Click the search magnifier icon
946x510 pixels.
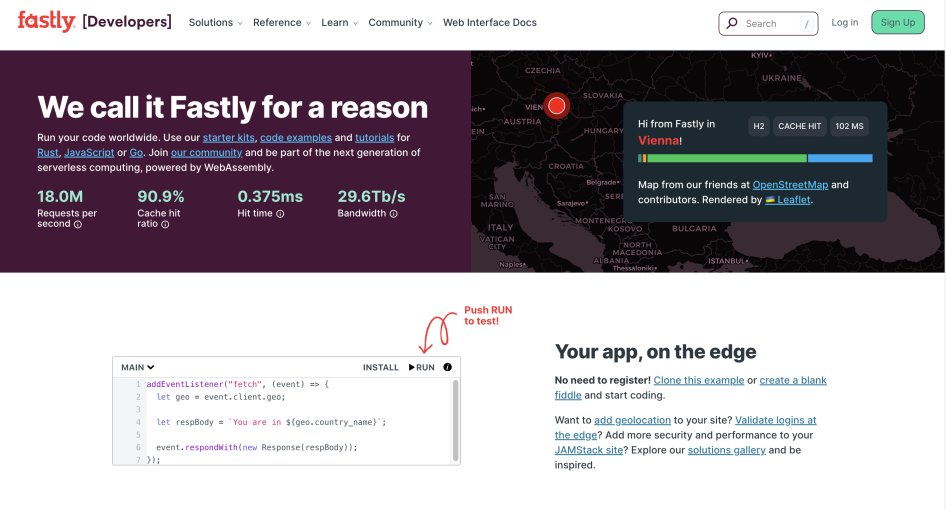[732, 23]
